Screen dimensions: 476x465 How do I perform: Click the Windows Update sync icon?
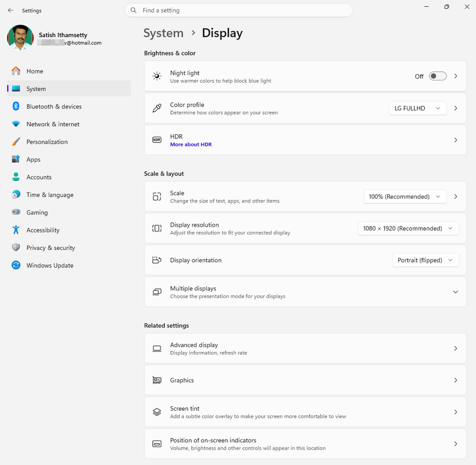coord(16,265)
